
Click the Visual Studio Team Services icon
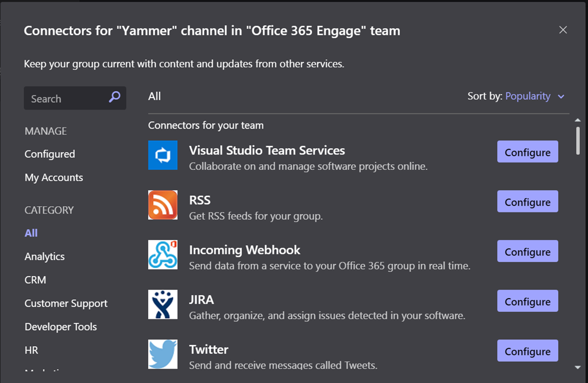click(x=163, y=155)
